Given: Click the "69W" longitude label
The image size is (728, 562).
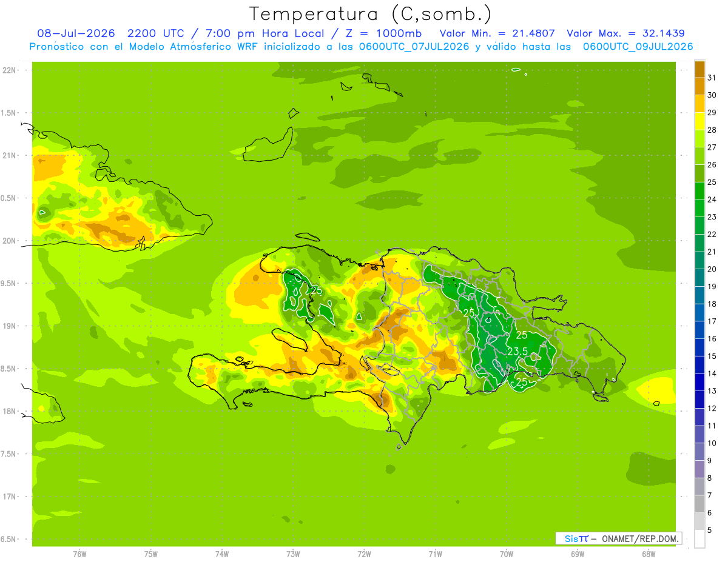Looking at the screenshot, I should [x=578, y=554].
